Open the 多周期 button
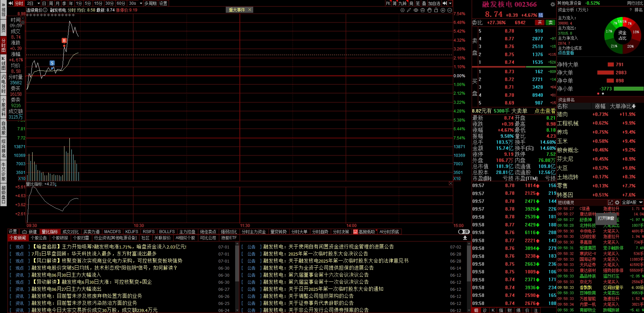Viewport: 644px width, 313px height. (x=151, y=3)
